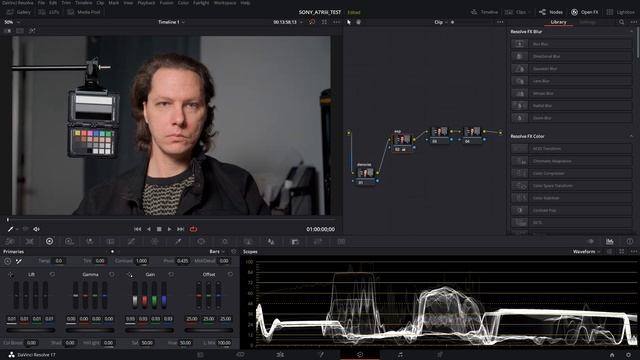Stop playback in viewer transport
This screenshot has height=360, width=640.
[159, 229]
